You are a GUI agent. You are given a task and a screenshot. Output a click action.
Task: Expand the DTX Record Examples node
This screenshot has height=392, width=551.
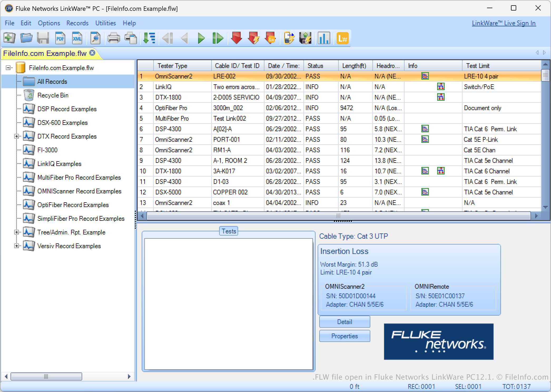17,136
